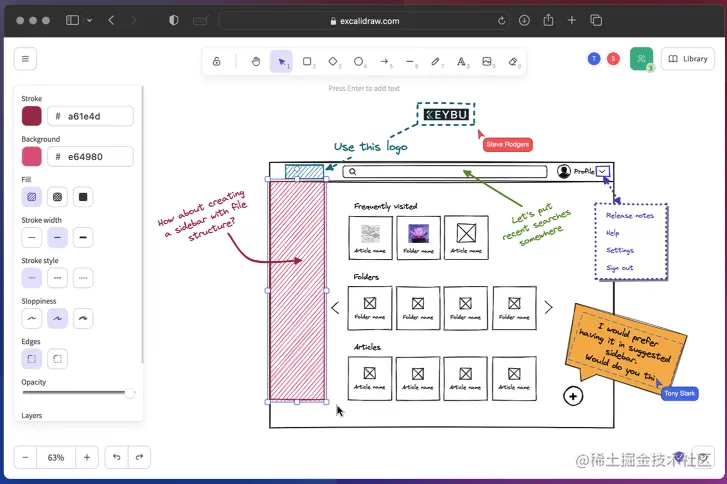
Task: Set cartoonist sloppiness
Action: coord(83,318)
